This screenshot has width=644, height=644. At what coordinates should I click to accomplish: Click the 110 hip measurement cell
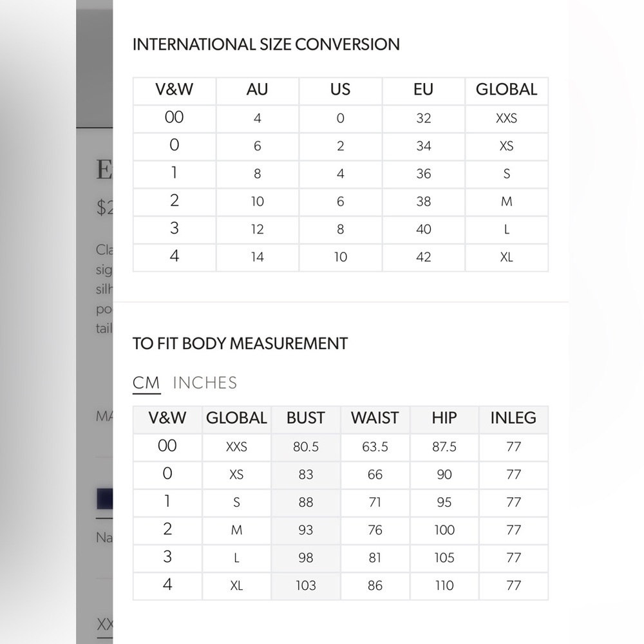click(444, 585)
